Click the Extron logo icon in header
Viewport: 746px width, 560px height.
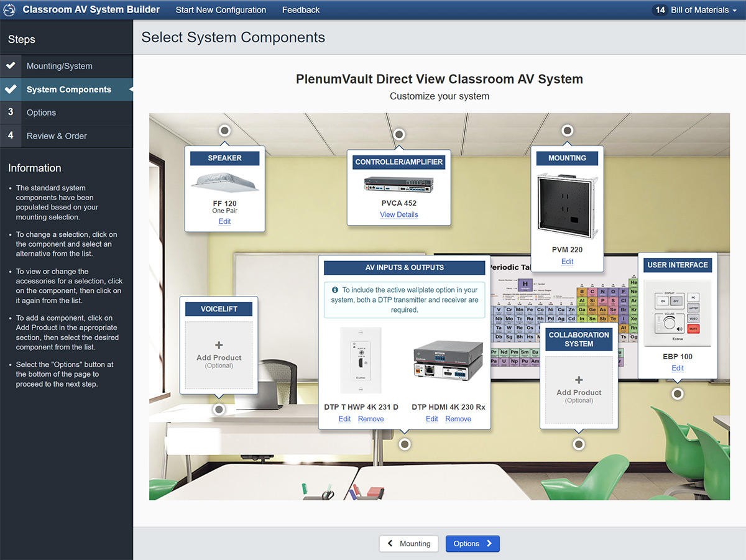(9, 9)
